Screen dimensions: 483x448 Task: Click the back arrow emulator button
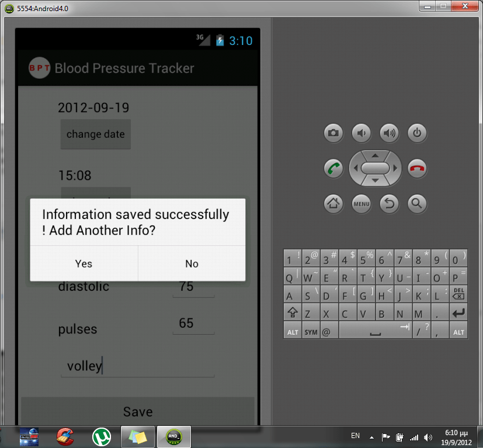389,204
